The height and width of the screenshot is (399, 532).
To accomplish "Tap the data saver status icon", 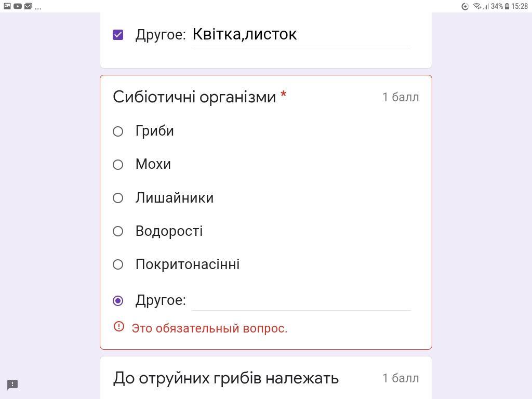I will pos(465,6).
